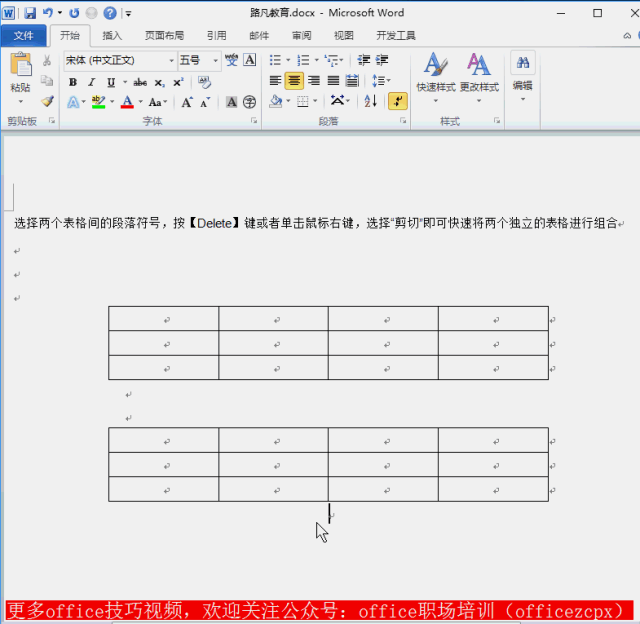The width and height of the screenshot is (640, 624).
Task: Switch to the 视图 View tab
Action: 344,36
